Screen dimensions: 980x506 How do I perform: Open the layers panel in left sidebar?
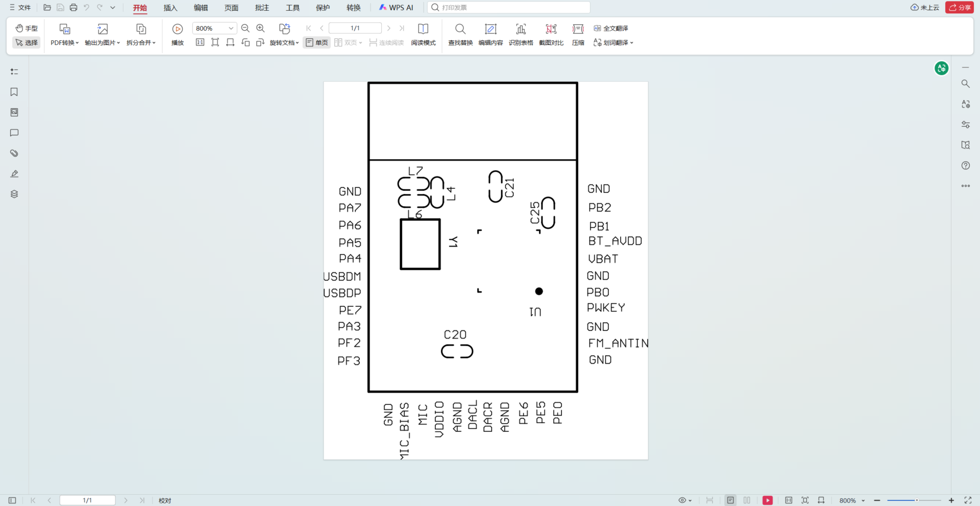tap(14, 194)
